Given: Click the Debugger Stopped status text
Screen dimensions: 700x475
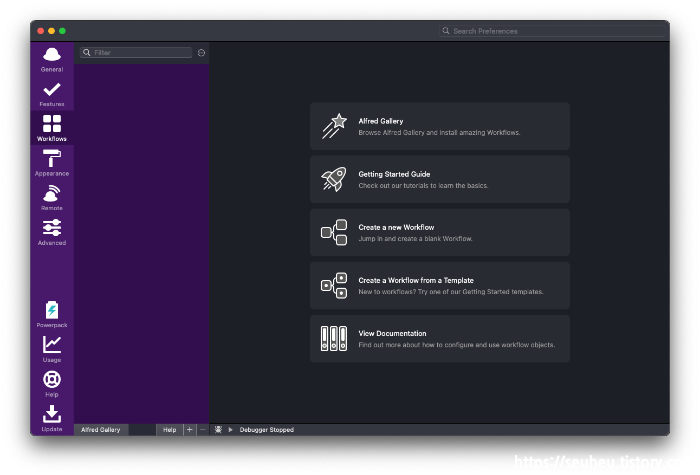Looking at the screenshot, I should coord(267,429).
